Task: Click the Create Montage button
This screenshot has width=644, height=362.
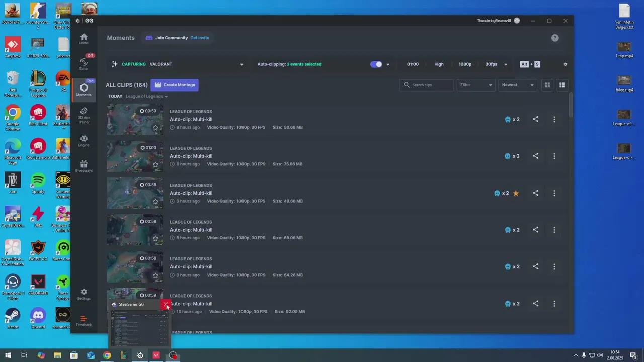Action: click(175, 85)
